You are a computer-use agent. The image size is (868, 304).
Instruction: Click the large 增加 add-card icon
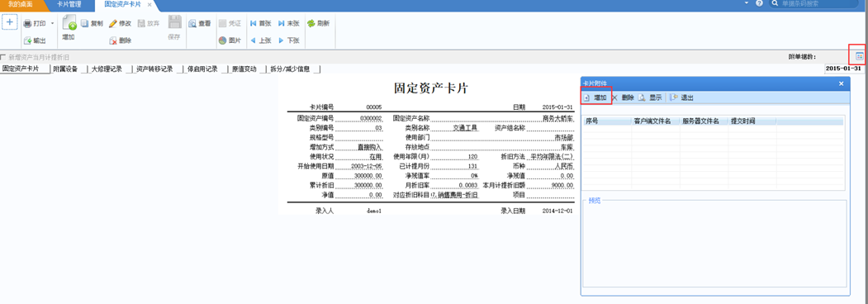tap(69, 23)
